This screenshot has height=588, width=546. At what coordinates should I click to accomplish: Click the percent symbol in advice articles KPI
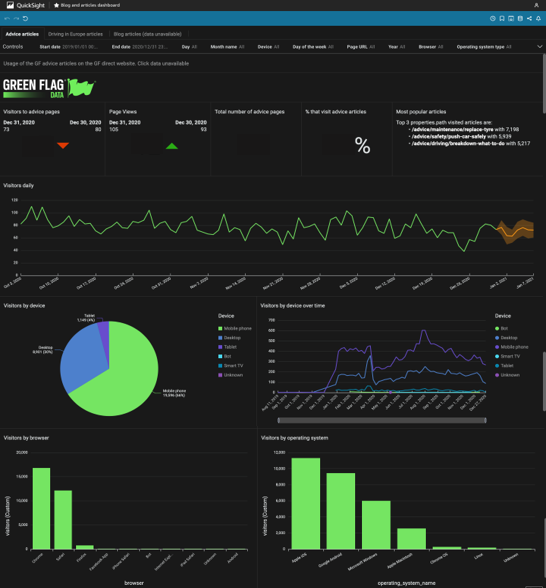tap(363, 146)
